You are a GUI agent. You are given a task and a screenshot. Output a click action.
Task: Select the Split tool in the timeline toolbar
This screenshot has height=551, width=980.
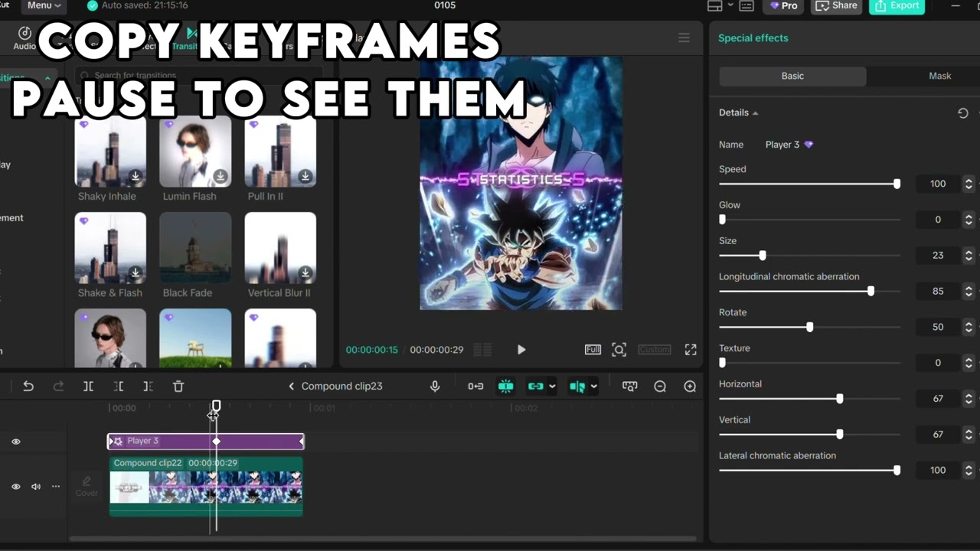(x=88, y=386)
